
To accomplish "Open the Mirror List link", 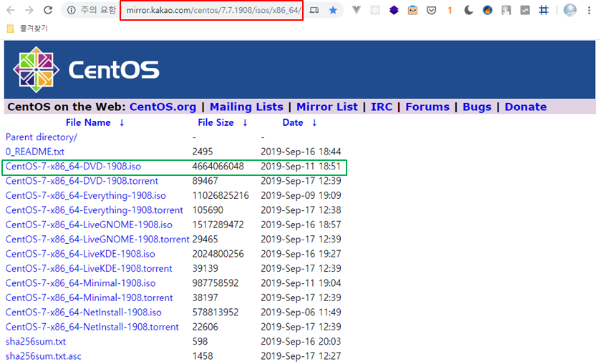I will (x=327, y=107).
